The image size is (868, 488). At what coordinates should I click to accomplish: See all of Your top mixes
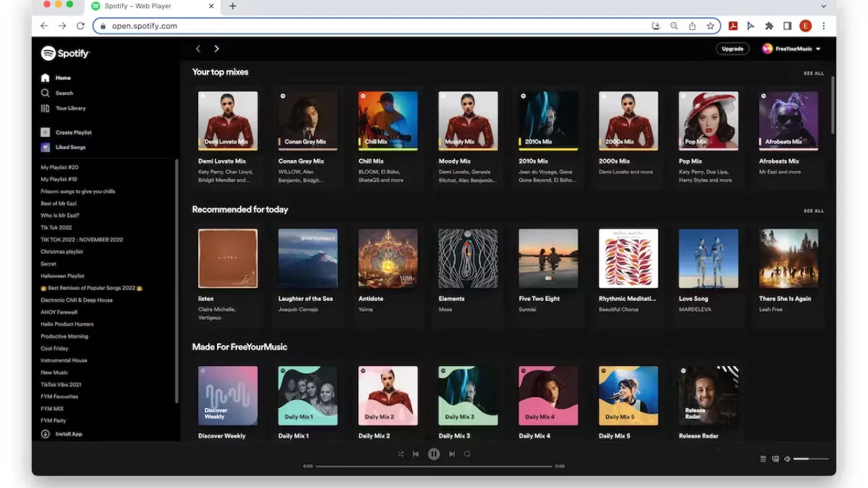(814, 73)
